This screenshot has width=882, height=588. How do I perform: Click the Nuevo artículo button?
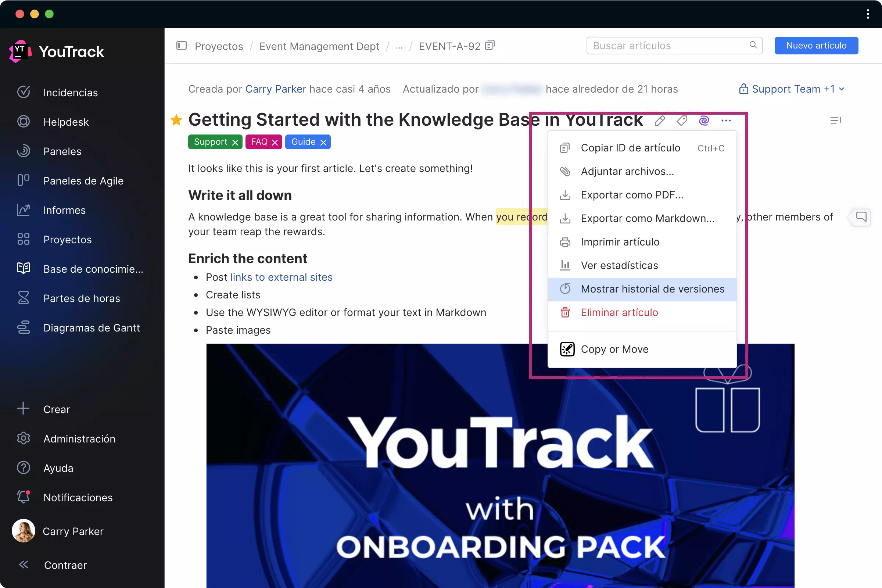pyautogui.click(x=816, y=46)
